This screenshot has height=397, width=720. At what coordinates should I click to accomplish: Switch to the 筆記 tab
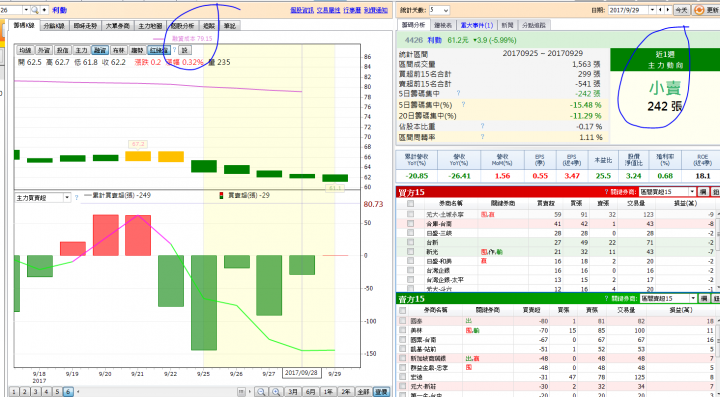(230, 26)
